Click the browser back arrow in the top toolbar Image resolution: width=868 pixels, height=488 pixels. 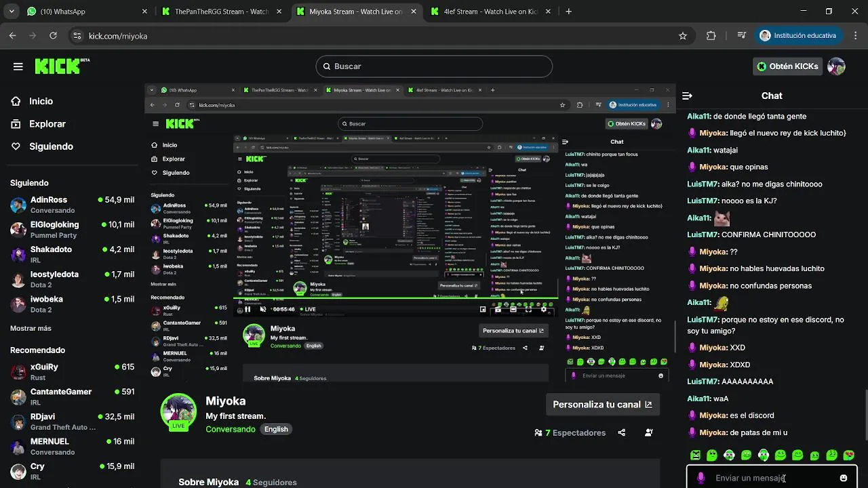pos(13,36)
